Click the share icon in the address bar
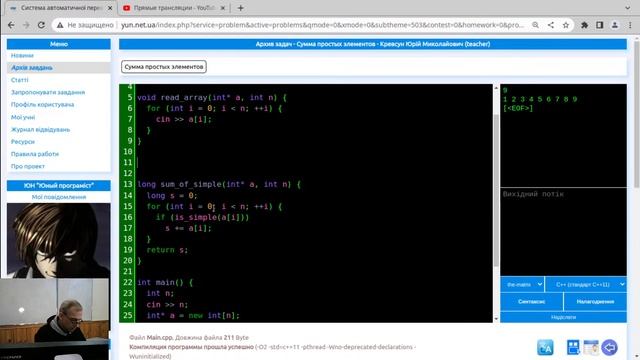 (x=551, y=25)
